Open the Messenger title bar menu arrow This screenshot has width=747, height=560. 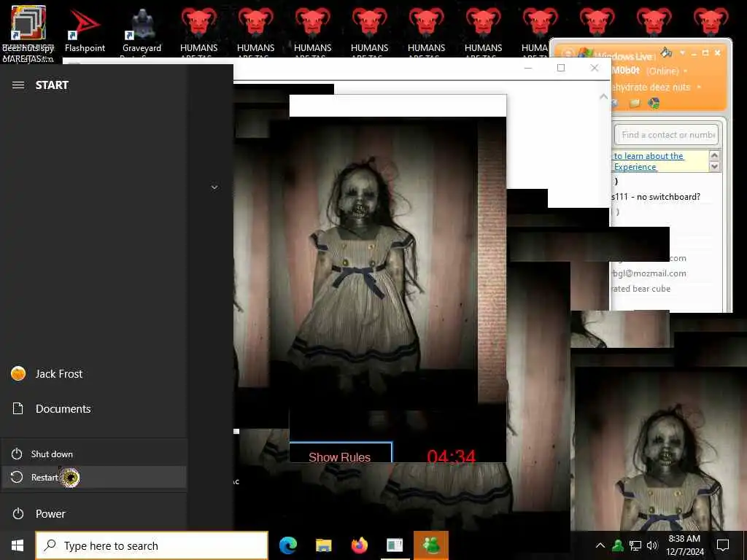tap(682, 52)
